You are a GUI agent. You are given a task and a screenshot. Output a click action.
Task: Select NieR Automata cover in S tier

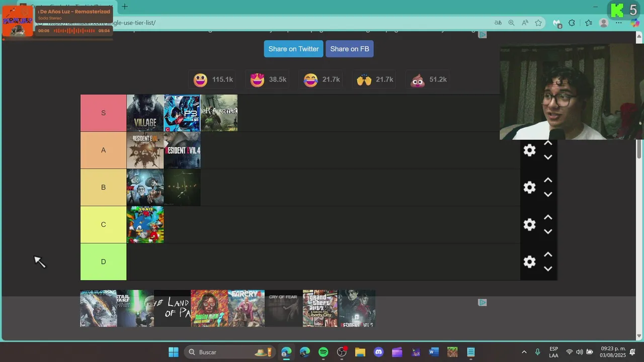(219, 113)
